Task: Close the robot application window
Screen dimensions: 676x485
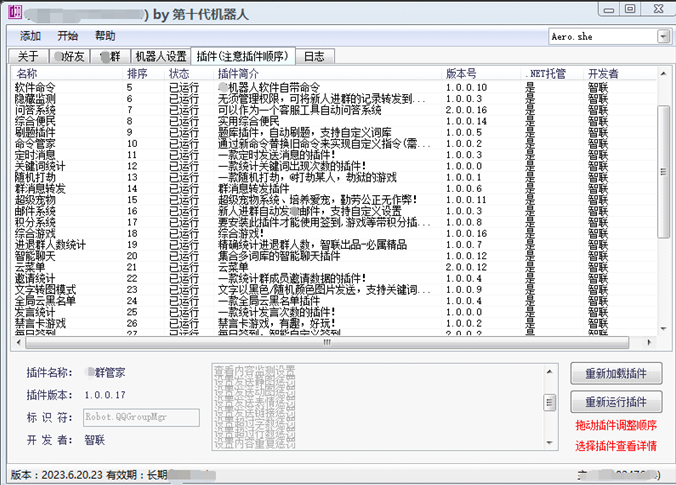Action: coord(655,11)
